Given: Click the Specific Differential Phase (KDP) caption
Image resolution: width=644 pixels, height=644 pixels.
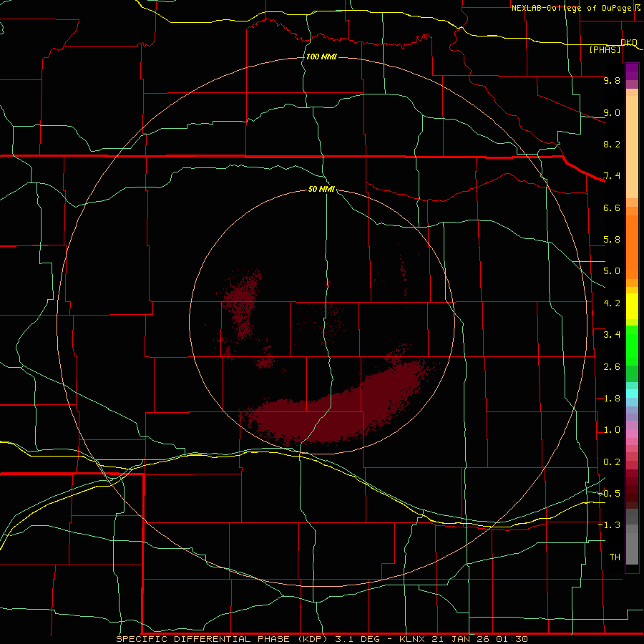Looking at the screenshot, I should (x=224, y=639).
